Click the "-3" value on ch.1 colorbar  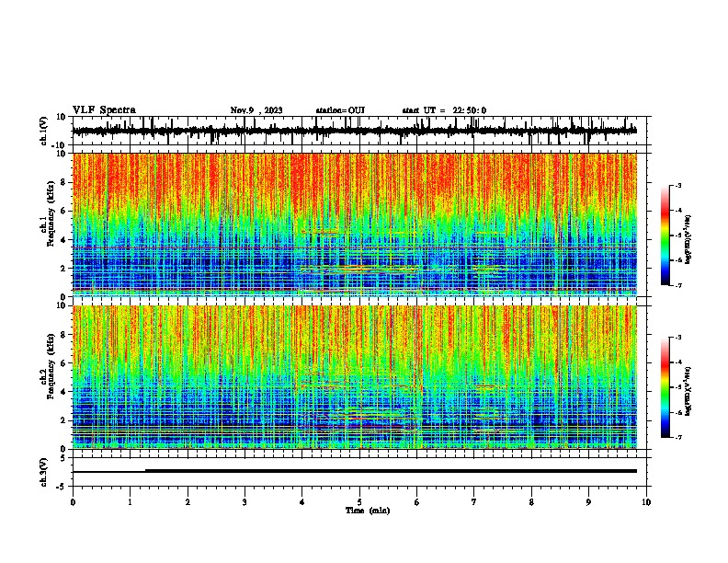(678, 185)
